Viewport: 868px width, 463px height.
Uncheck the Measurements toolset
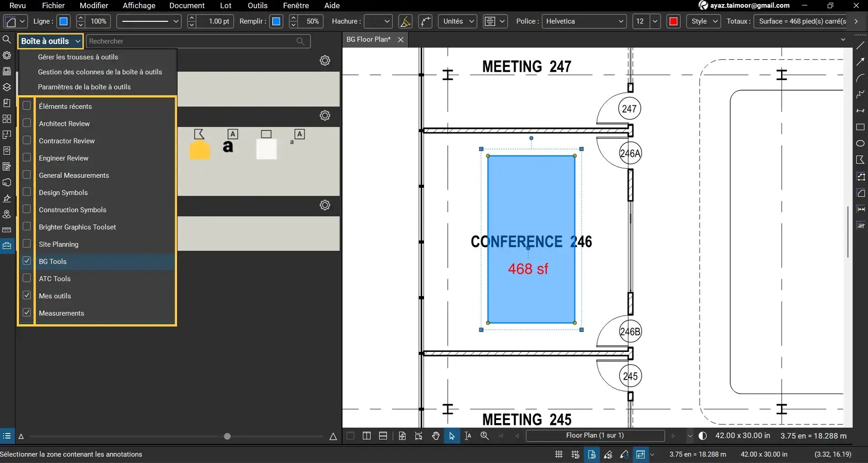click(27, 312)
